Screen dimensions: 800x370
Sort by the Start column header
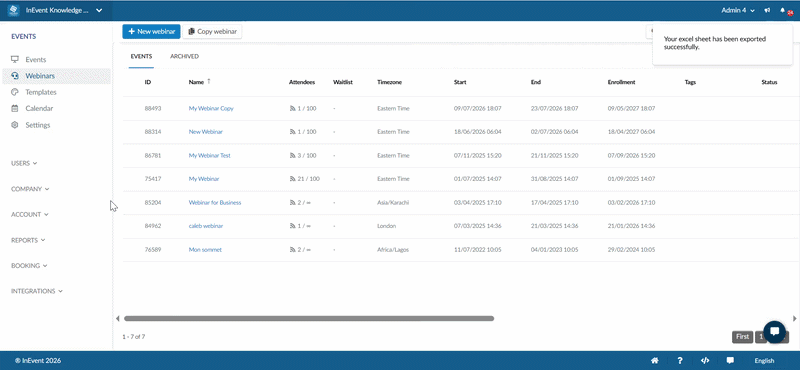tap(460, 82)
